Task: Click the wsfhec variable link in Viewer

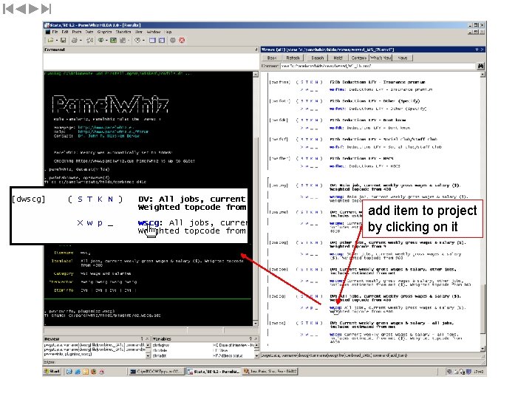Action: click(x=337, y=166)
